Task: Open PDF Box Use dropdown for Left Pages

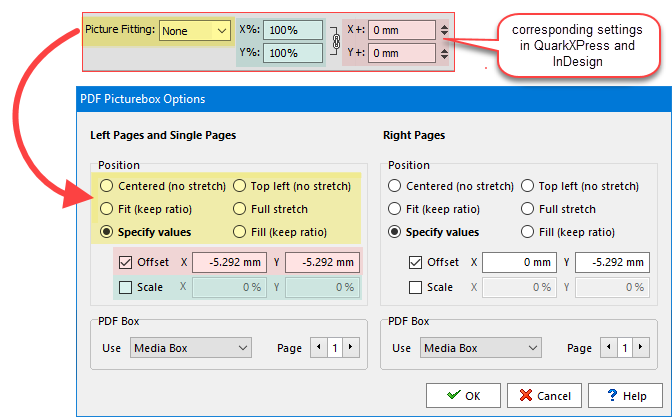Action: pos(191,348)
